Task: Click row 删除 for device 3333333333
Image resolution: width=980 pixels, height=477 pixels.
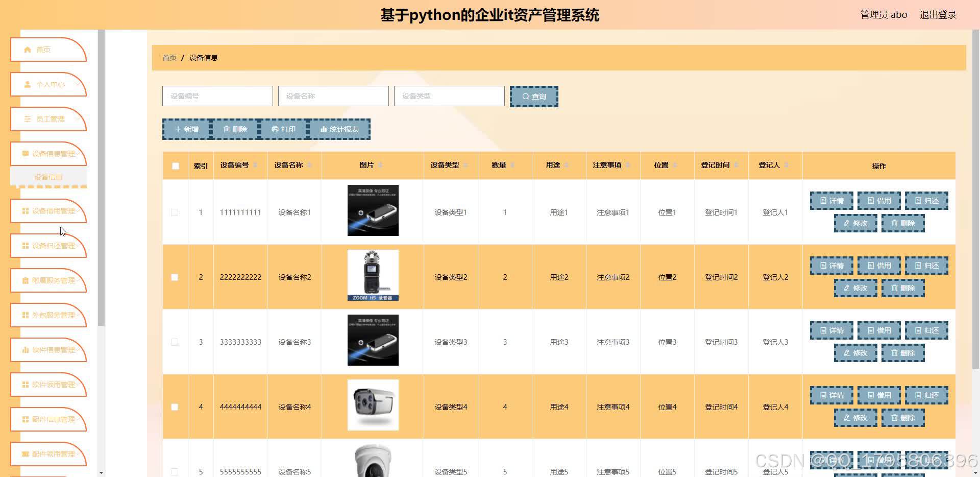Action: (903, 353)
